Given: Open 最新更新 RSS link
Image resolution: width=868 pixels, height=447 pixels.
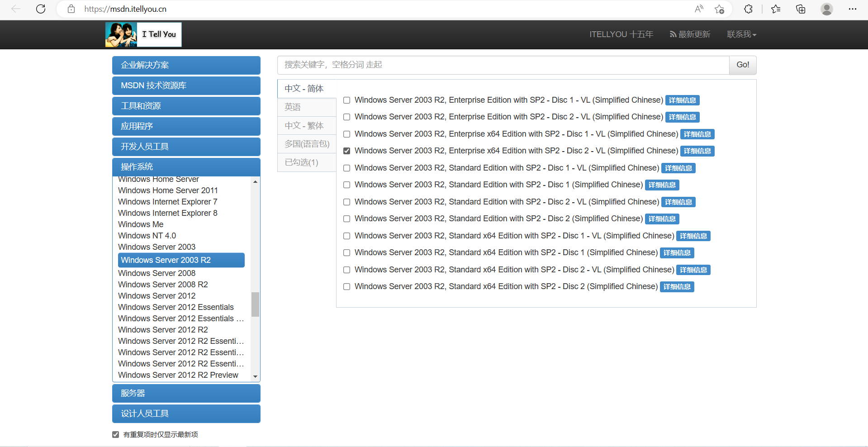Looking at the screenshot, I should tap(690, 34).
